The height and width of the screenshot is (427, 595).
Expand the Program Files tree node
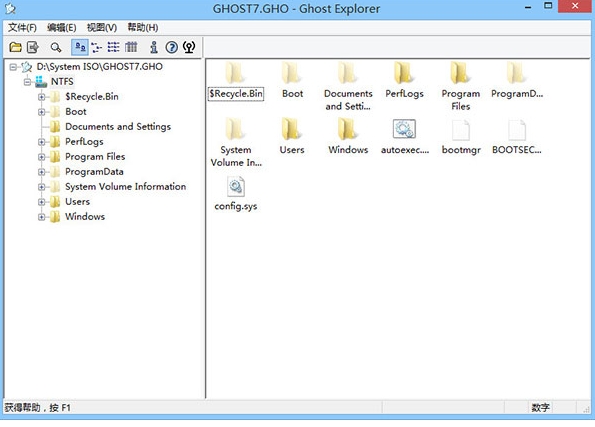click(42, 157)
